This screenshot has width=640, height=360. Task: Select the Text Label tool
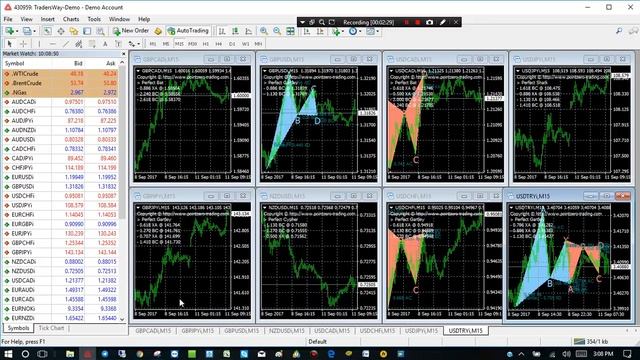pos(118,44)
